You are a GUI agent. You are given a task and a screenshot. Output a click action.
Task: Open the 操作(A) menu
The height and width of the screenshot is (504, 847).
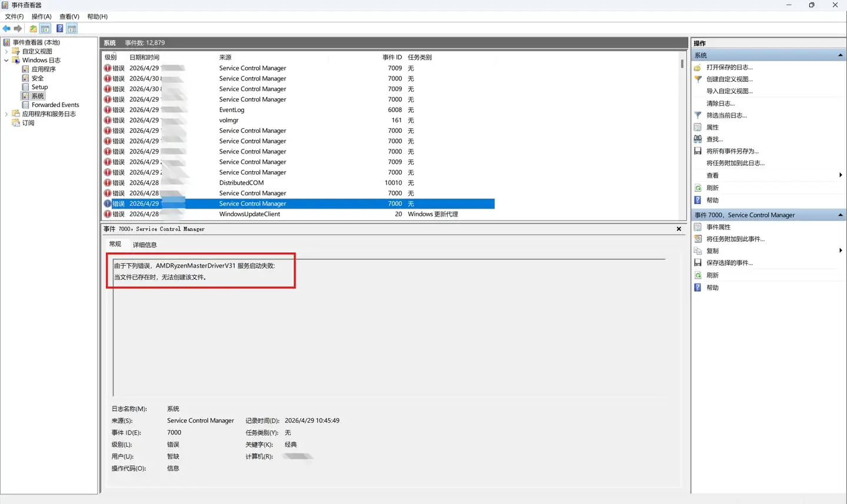point(41,16)
